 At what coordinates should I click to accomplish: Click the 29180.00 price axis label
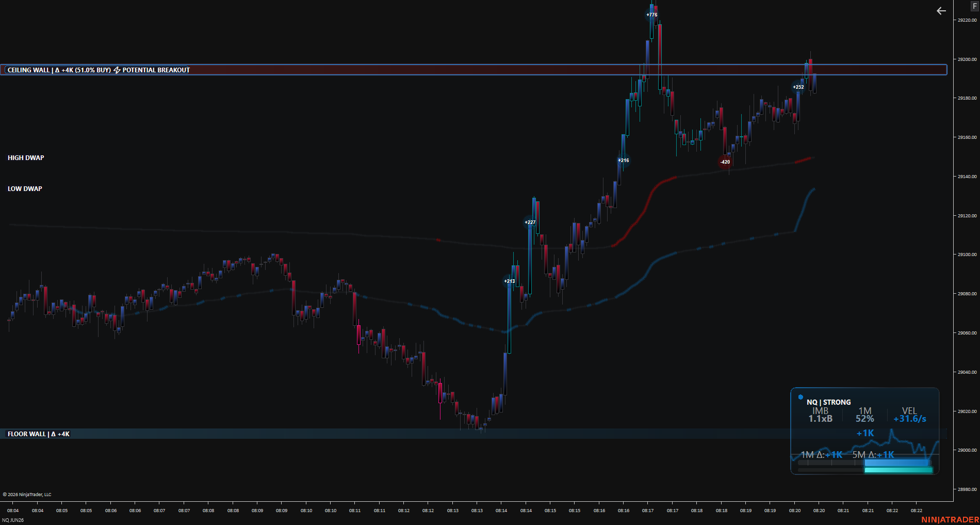click(967, 98)
